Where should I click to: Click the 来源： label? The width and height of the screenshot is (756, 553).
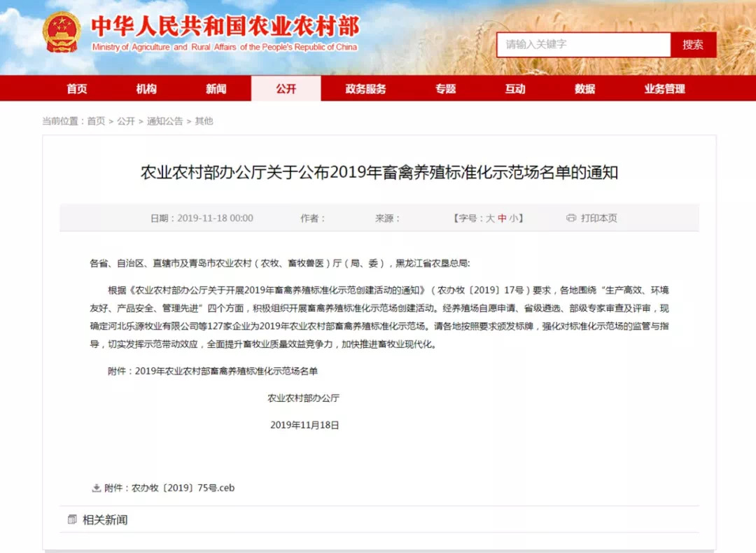click(x=388, y=218)
